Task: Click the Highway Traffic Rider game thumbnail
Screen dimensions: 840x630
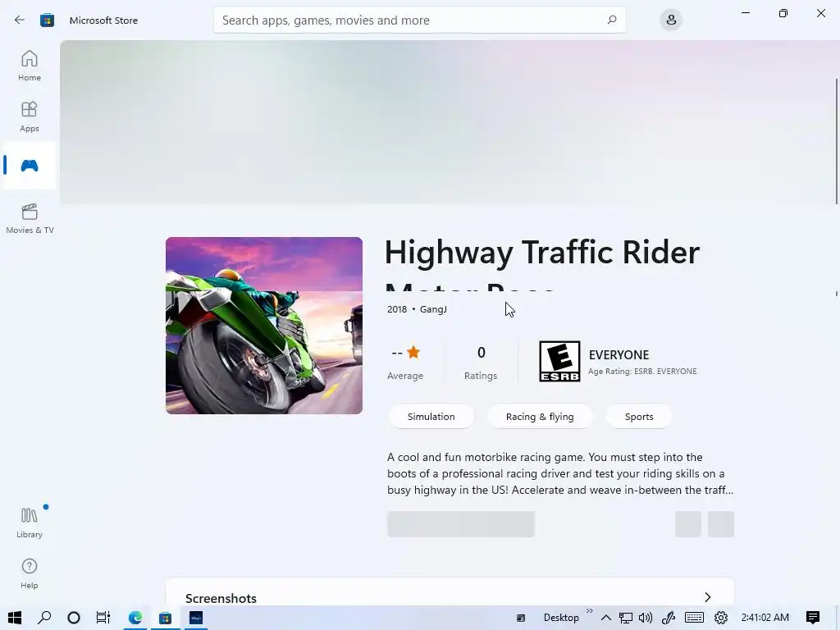Action: tap(264, 325)
